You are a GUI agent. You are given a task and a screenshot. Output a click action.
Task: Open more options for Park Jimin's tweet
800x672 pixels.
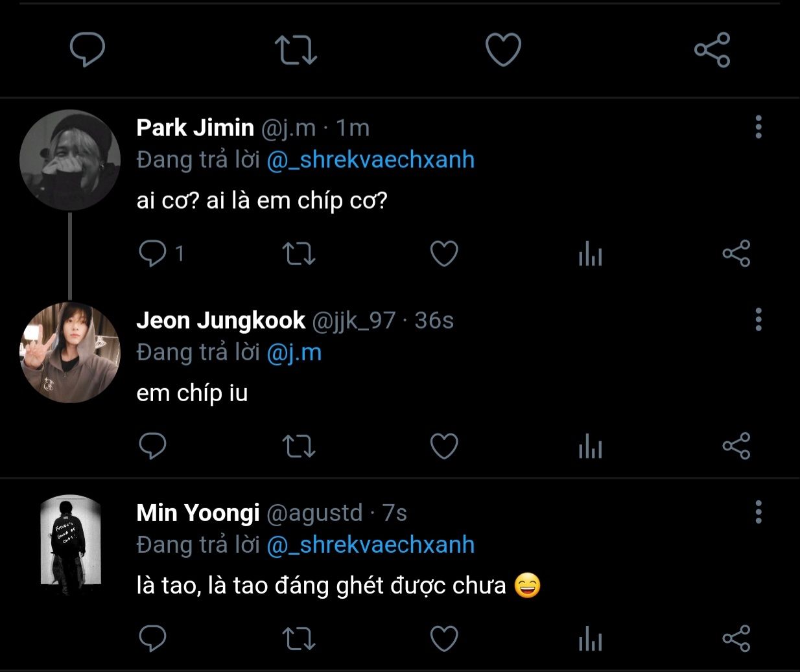pos(758,128)
